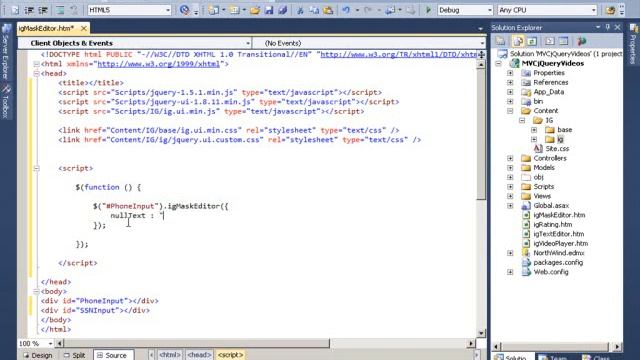Click the Undo arrow icon
The width and height of the screenshot is (640, 360).
346,10
